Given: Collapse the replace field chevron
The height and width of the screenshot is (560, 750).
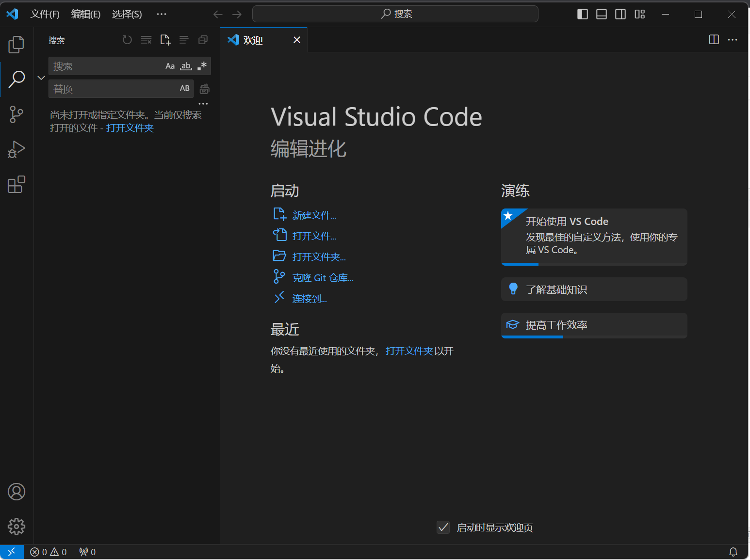Looking at the screenshot, I should pyautogui.click(x=41, y=78).
